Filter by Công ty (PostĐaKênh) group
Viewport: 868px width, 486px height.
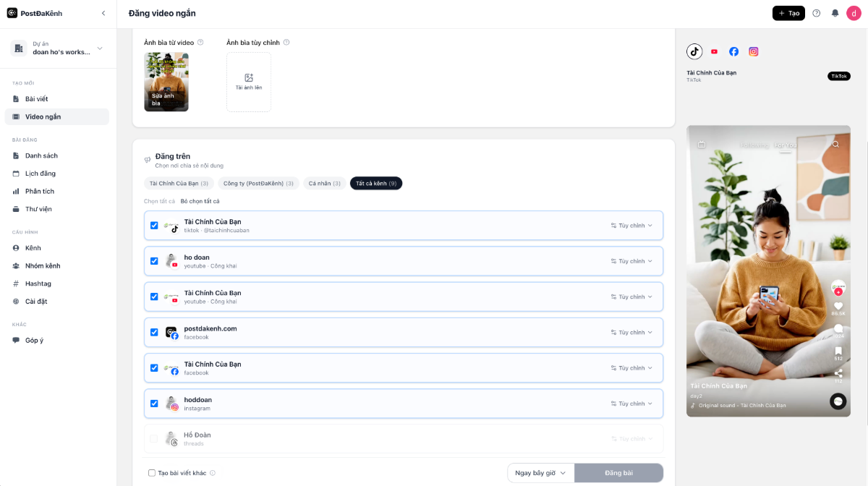click(x=258, y=184)
